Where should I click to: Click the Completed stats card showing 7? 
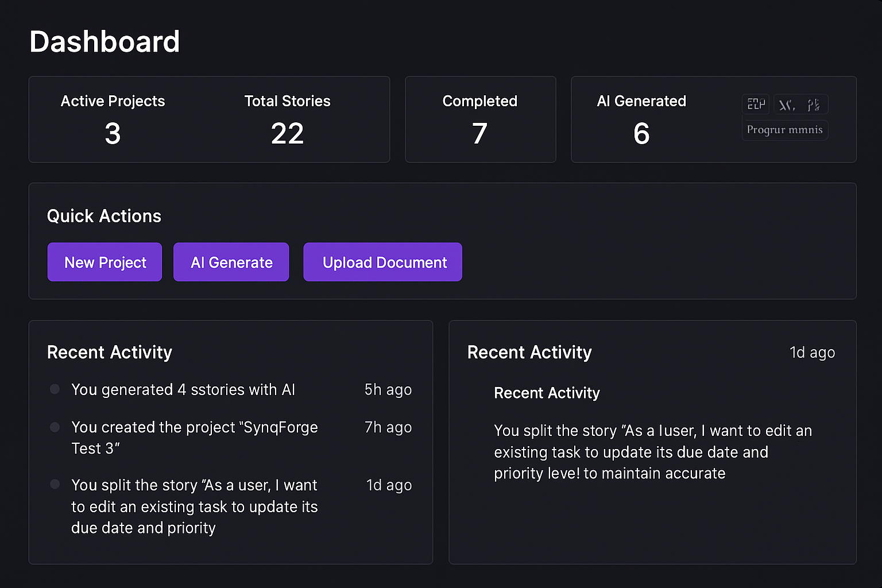[480, 119]
